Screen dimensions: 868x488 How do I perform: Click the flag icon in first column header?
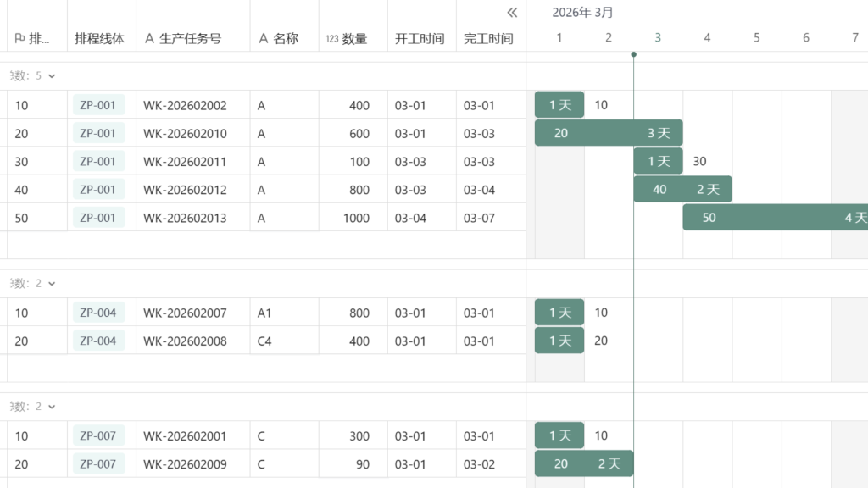point(19,38)
